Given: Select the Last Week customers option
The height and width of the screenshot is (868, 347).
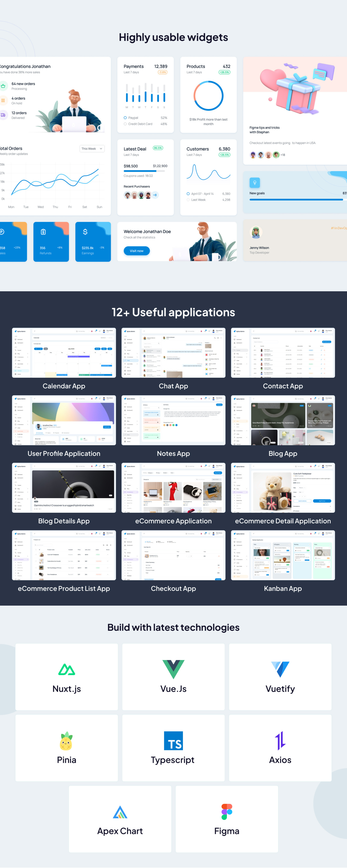Looking at the screenshot, I should tap(188, 199).
